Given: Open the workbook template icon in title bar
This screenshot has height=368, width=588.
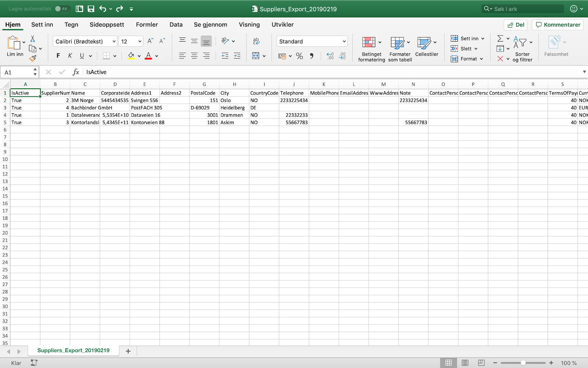Looking at the screenshot, I should click(x=79, y=9).
